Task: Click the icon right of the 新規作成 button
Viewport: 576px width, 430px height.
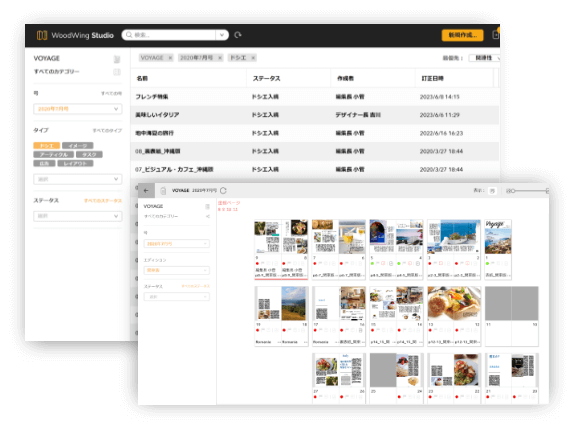Action: 496,35
